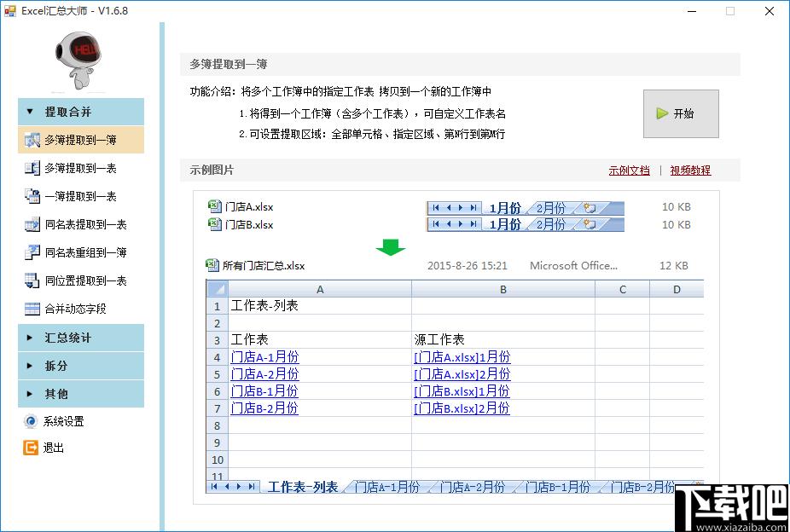Click the 汇总统计 section header
Image resolution: width=790 pixels, height=532 pixels.
[81, 338]
